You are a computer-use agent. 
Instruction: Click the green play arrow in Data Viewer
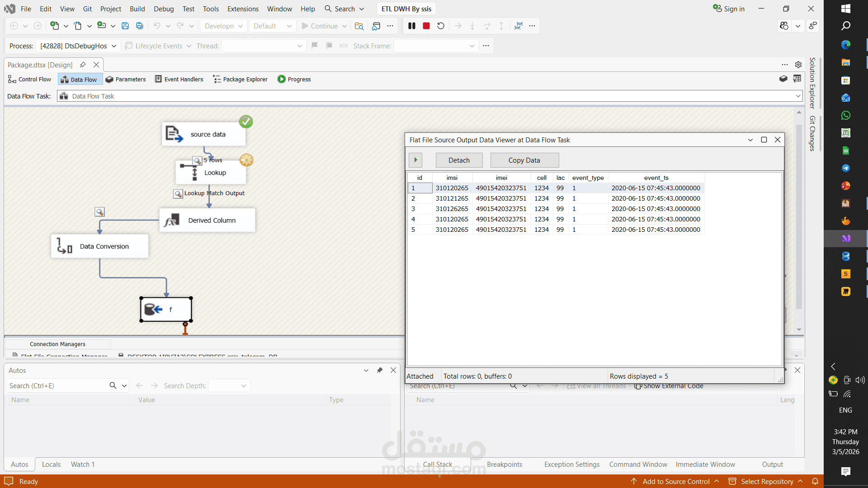pyautogui.click(x=415, y=160)
